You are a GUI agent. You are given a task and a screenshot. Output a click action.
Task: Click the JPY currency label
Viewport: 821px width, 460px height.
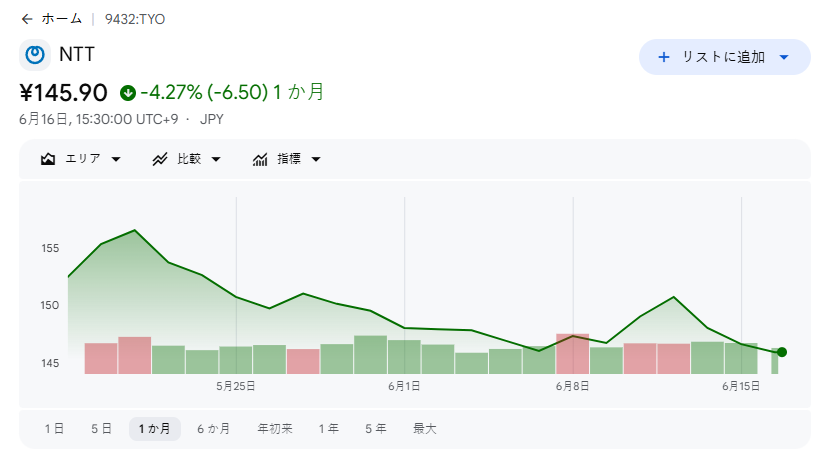coord(212,119)
